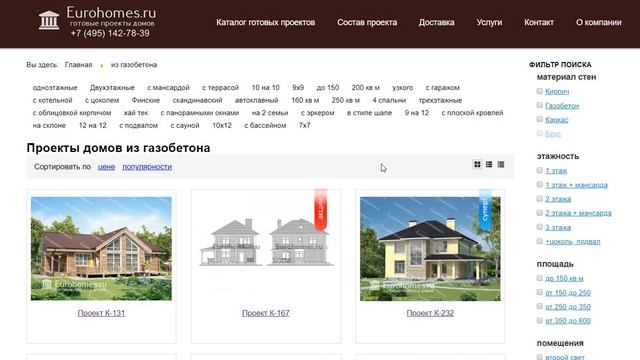Viewport: 640px width, 360px height.
Task: Switch to compact table view icon
Action: (501, 164)
